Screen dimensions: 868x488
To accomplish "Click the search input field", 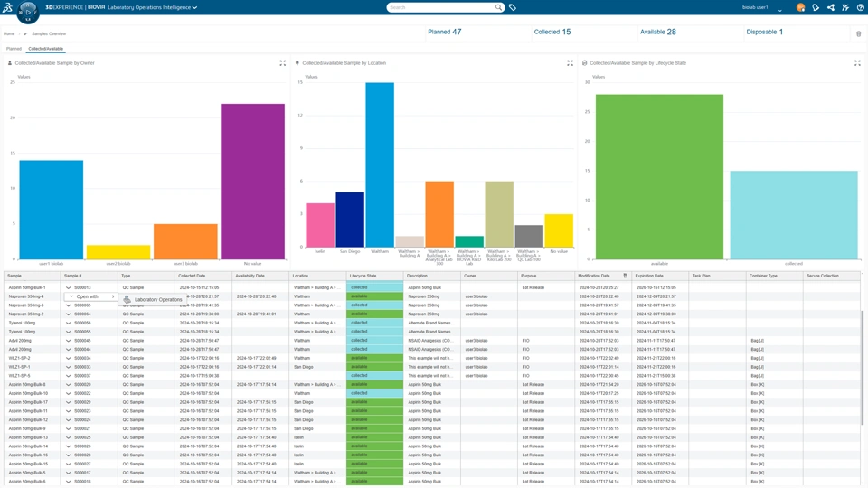I will pyautogui.click(x=440, y=7).
